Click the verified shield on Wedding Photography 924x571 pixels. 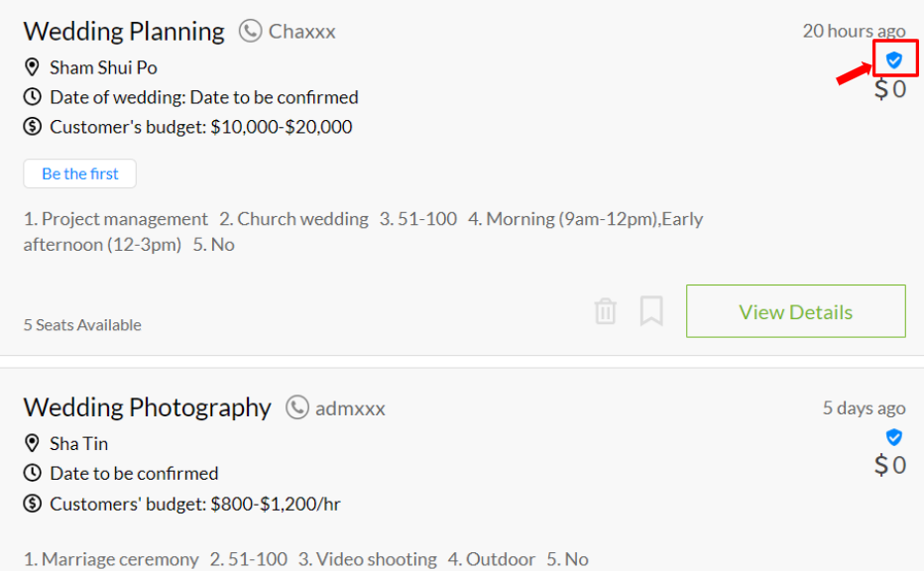pos(894,436)
